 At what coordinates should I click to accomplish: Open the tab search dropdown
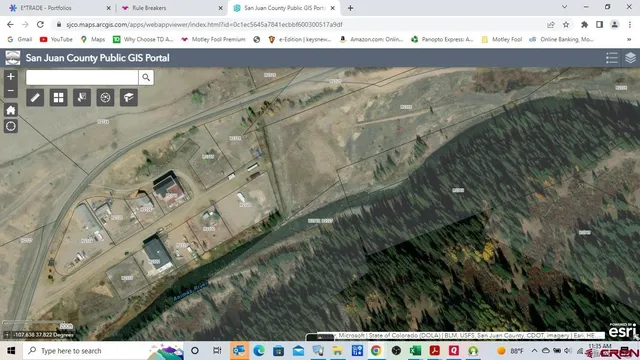pyautogui.click(x=564, y=7)
